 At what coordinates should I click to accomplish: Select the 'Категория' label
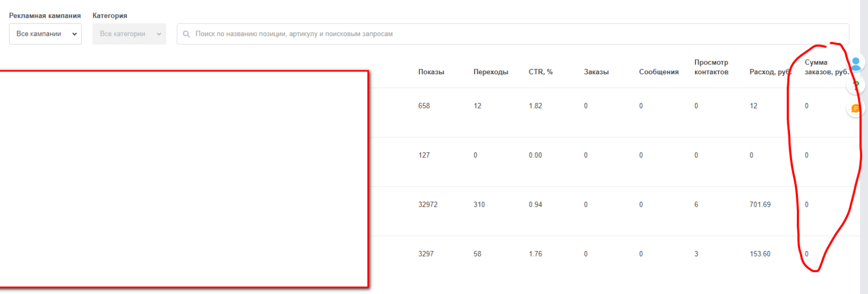[110, 16]
